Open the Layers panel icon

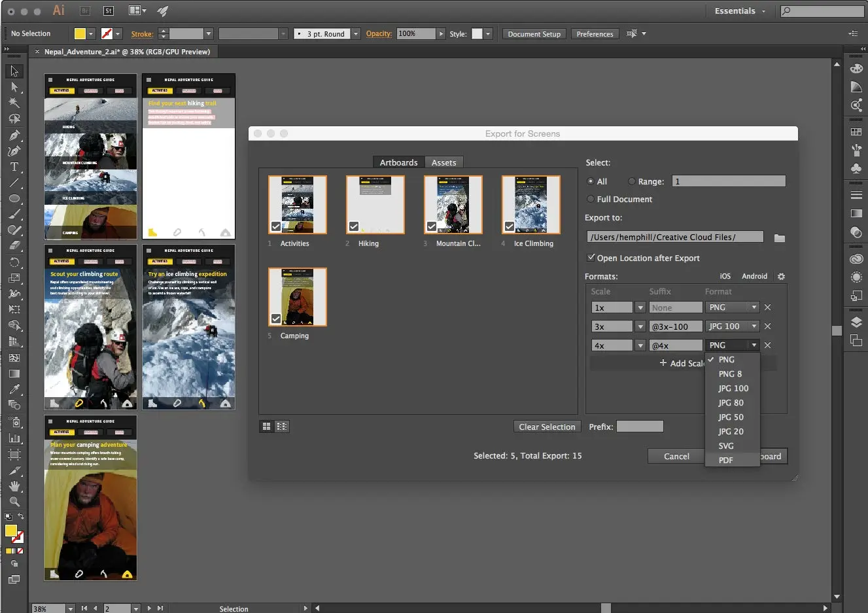pos(857,322)
